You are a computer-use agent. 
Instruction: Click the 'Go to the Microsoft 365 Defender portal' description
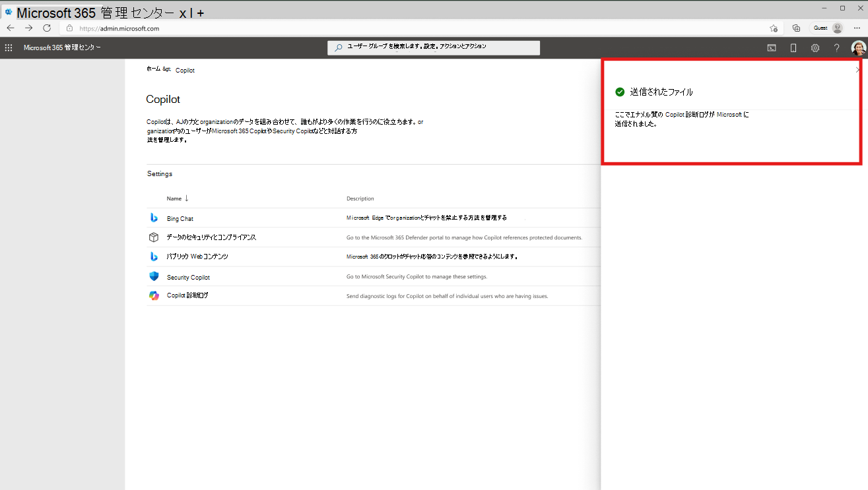tap(465, 237)
